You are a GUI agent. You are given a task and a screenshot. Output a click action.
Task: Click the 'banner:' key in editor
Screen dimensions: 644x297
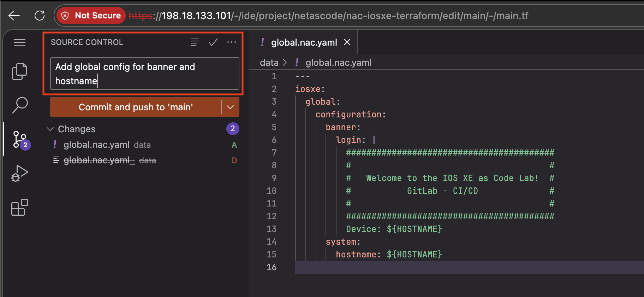343,127
